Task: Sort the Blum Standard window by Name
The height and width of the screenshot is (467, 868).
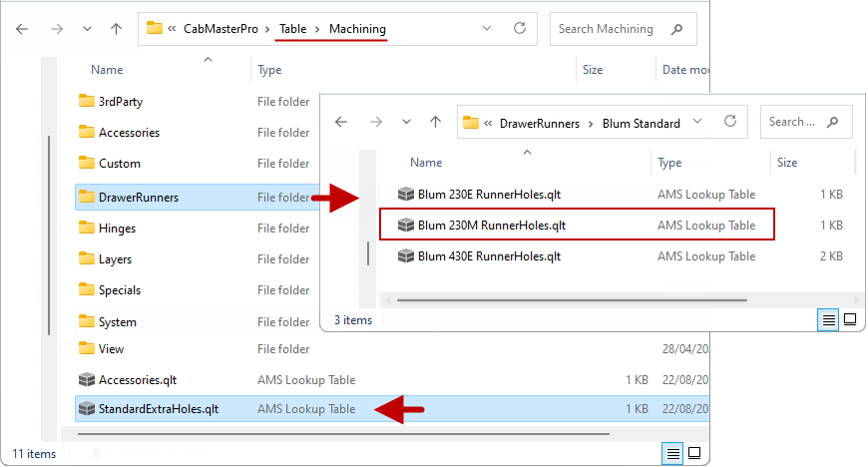Action: pyautogui.click(x=426, y=163)
